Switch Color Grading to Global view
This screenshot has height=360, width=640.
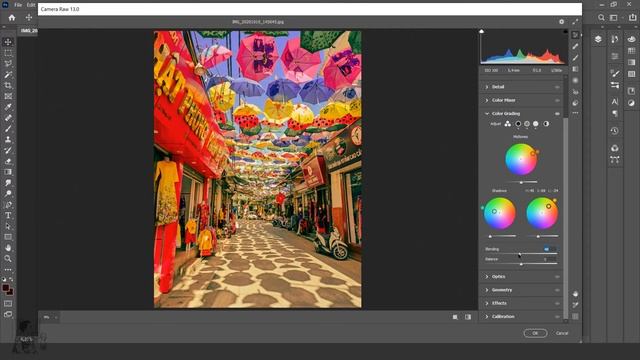(x=546, y=124)
